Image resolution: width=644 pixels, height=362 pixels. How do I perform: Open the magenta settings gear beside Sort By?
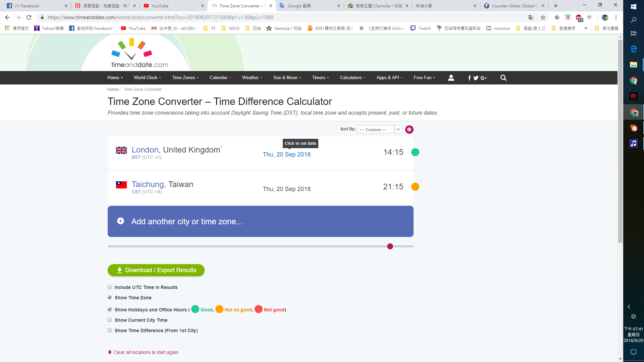pyautogui.click(x=409, y=129)
